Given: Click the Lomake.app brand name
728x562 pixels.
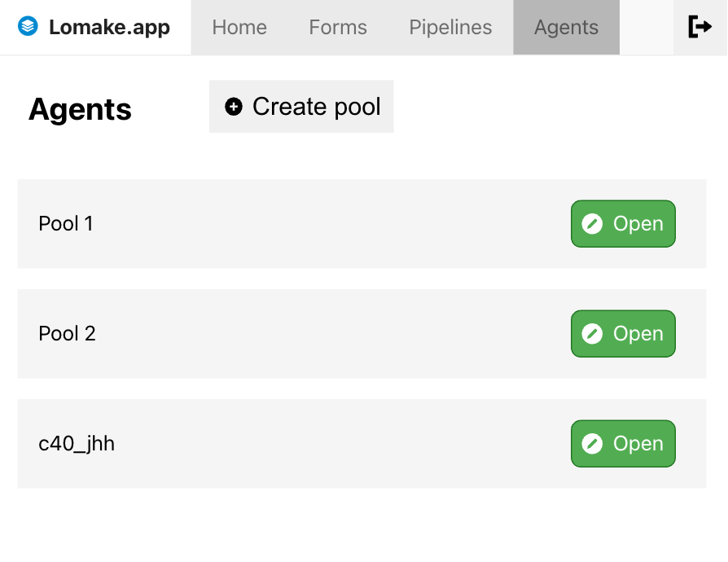Looking at the screenshot, I should tap(110, 28).
